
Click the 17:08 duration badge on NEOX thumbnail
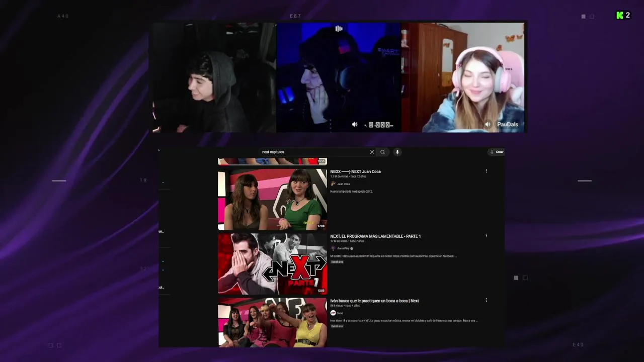321,226
